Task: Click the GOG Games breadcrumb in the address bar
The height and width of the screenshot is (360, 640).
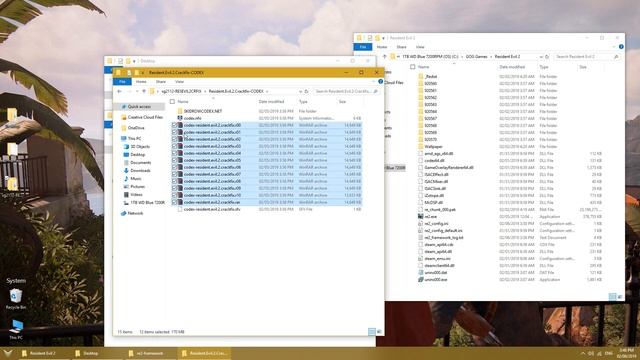Action: pyautogui.click(x=477, y=57)
